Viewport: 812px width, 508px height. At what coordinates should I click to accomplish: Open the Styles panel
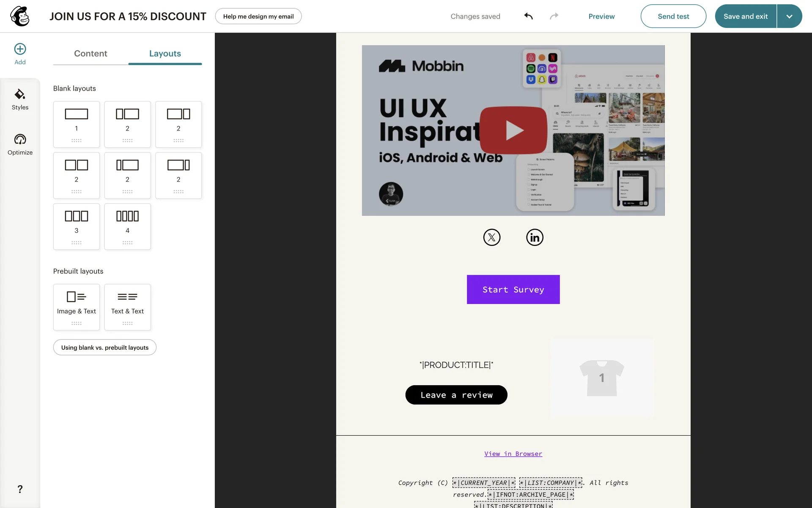click(x=20, y=100)
